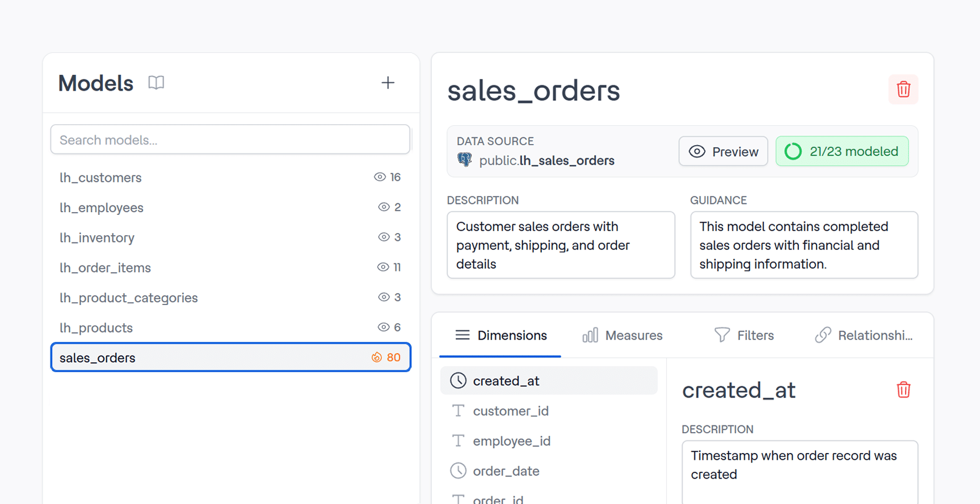980x504 pixels.
Task: Switch to the Dimensions tab
Action: click(x=500, y=336)
